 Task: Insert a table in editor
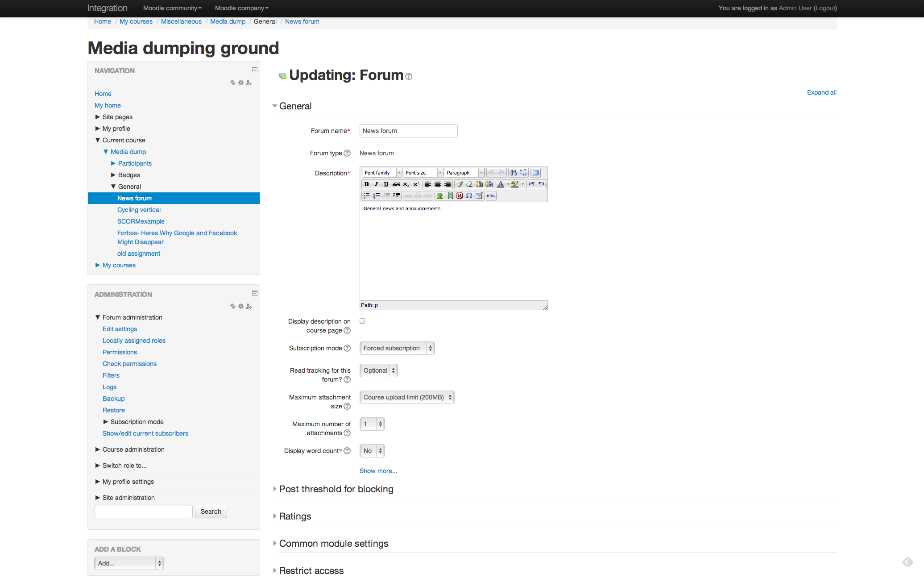[x=479, y=195]
